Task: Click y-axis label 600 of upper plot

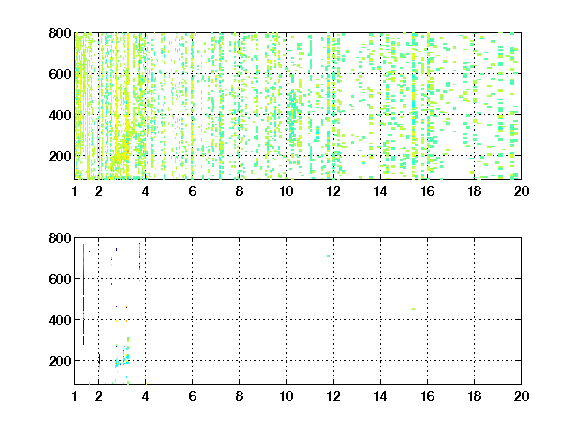Action: [x=60, y=74]
